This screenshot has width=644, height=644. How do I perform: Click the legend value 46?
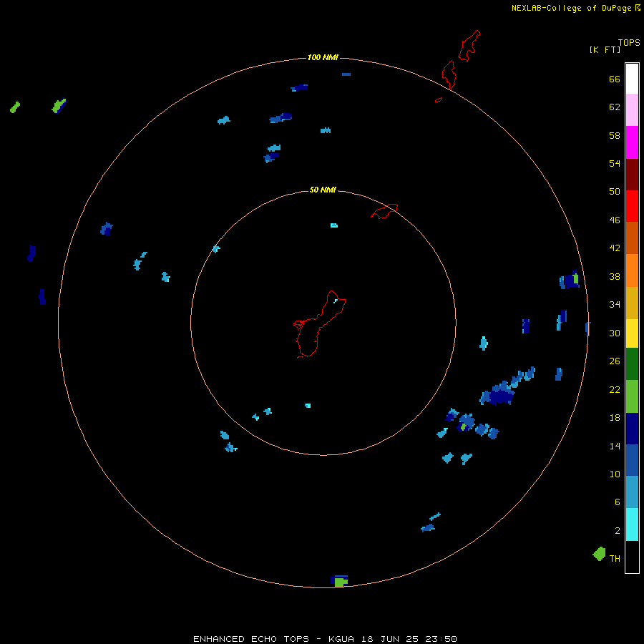click(615, 220)
